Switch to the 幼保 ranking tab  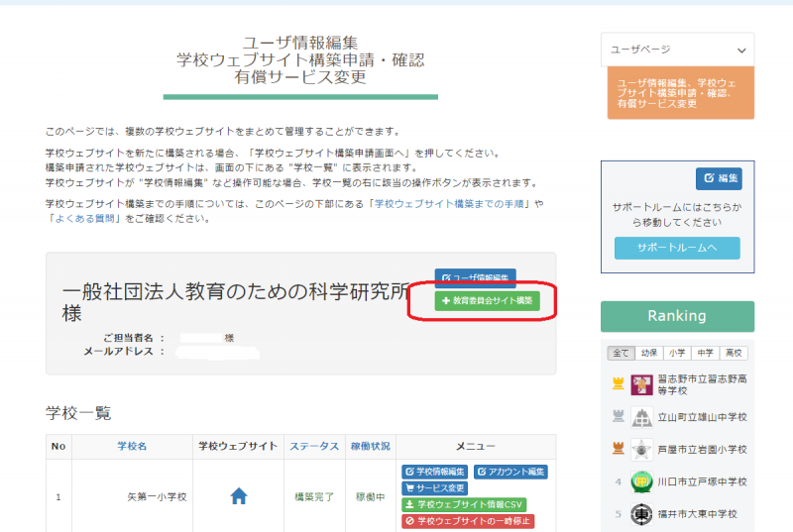(x=647, y=353)
